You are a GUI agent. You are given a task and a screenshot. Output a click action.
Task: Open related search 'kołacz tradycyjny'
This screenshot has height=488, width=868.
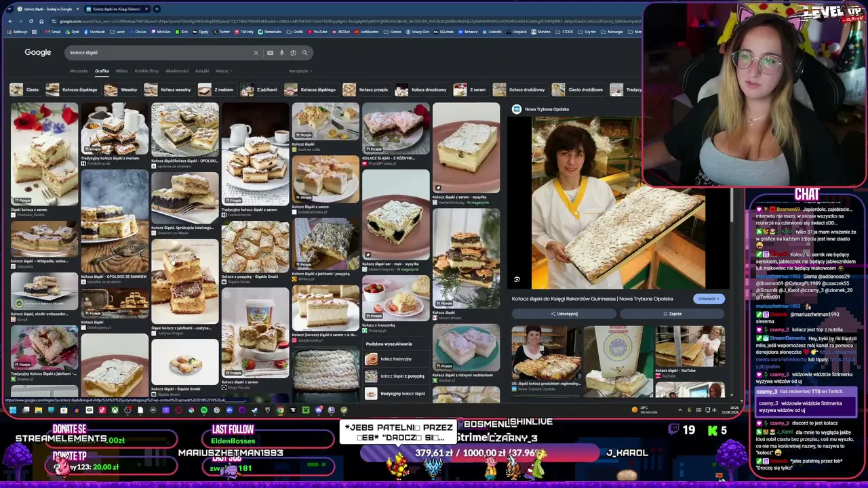[x=397, y=359]
